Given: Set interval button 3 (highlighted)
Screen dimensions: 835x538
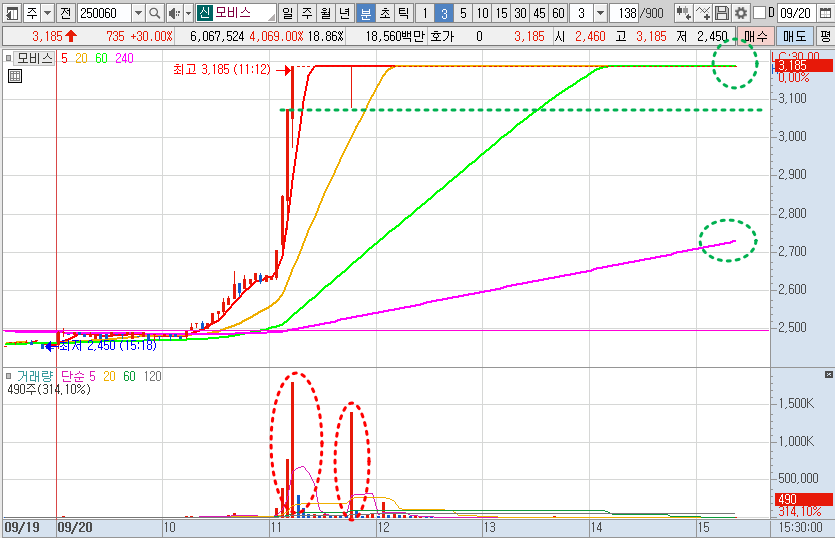Looking at the screenshot, I should click(x=444, y=13).
